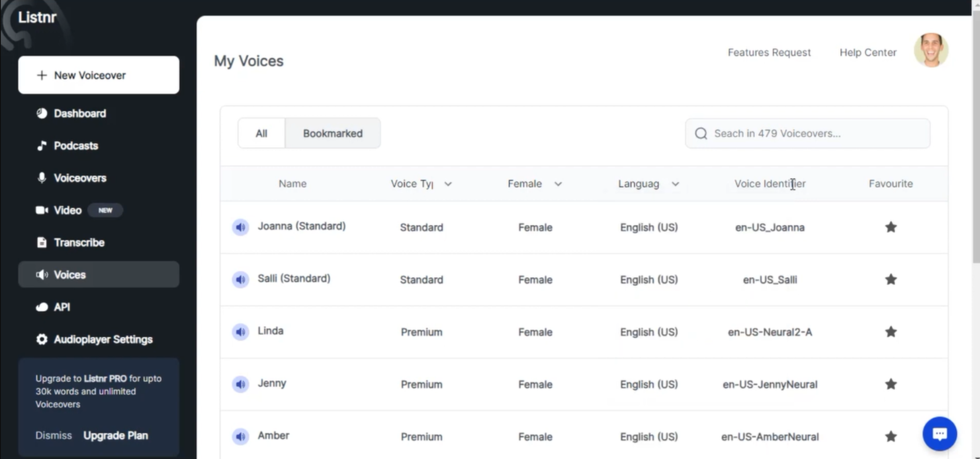Select the All voices tab
980x459 pixels.
click(261, 133)
